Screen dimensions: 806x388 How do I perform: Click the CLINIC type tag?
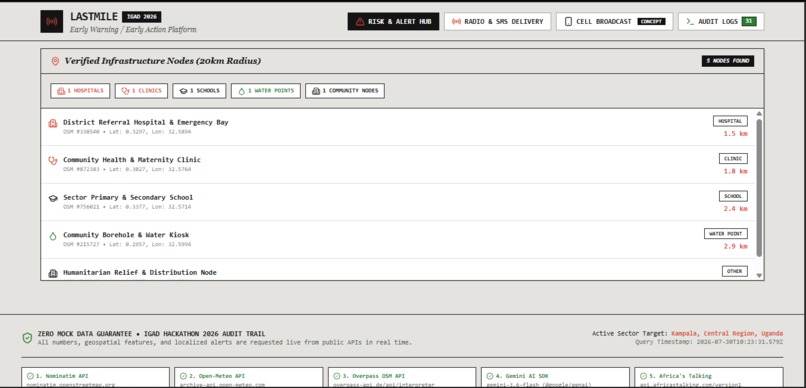point(733,159)
